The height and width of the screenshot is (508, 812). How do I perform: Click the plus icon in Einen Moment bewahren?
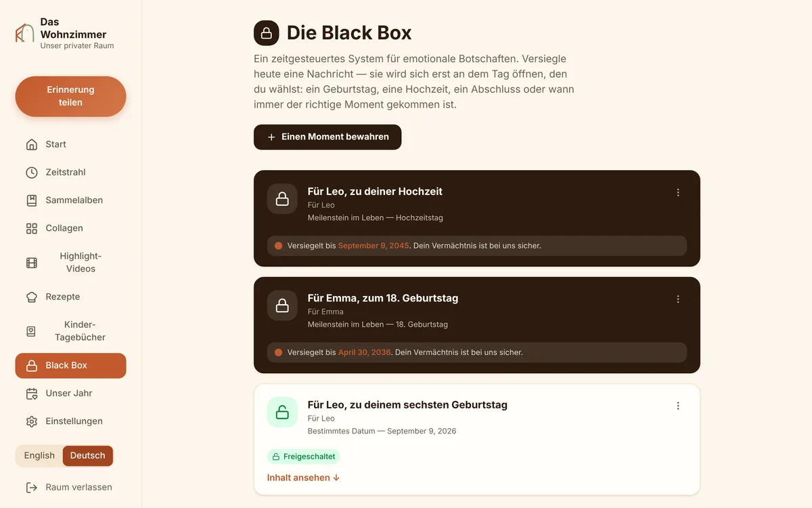pos(271,137)
